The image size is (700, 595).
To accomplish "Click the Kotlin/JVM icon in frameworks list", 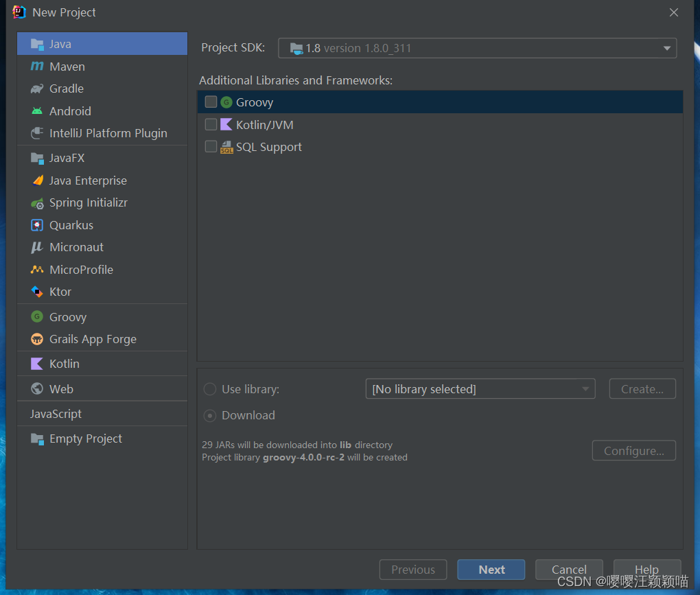I will coord(226,124).
